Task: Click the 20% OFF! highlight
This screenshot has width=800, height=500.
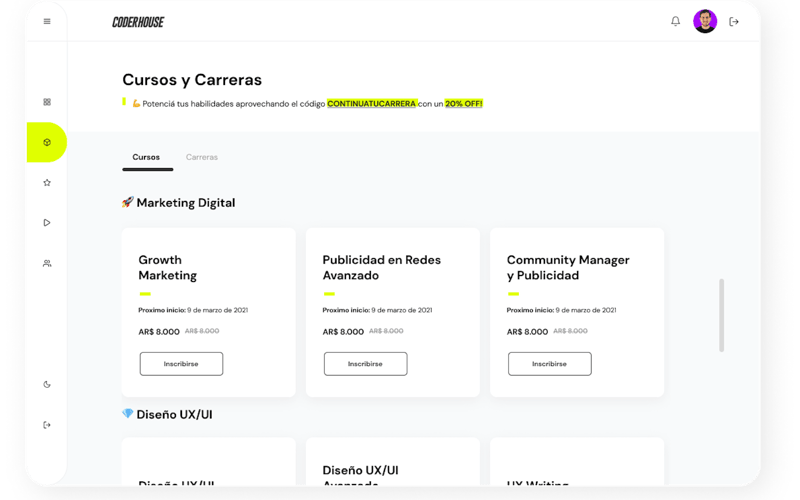Action: tap(463, 104)
